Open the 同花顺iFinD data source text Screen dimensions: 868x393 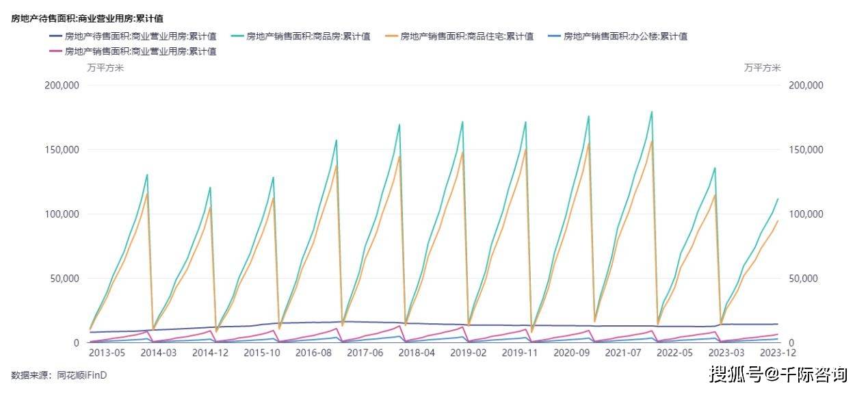click(82, 375)
